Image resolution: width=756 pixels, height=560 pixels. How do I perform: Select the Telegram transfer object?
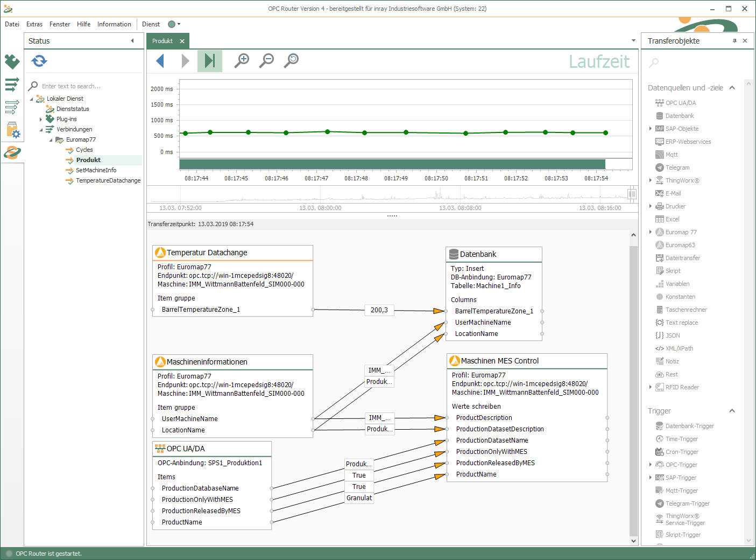pos(677,167)
